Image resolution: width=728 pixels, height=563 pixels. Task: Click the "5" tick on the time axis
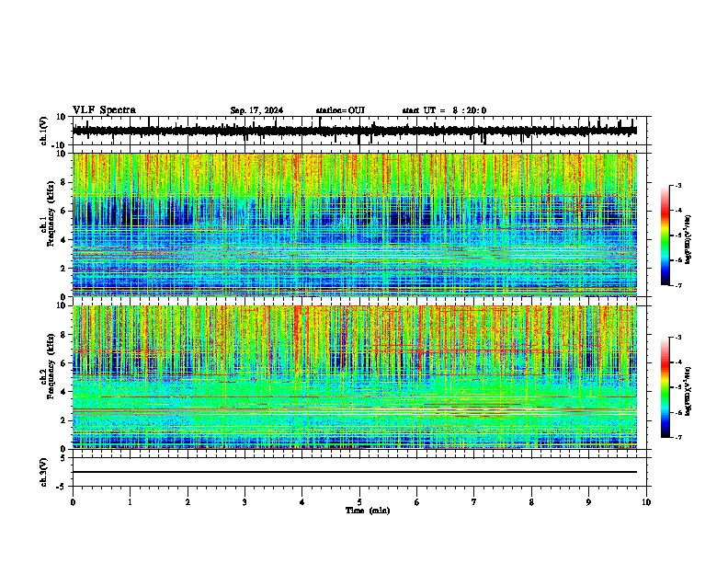click(x=359, y=502)
